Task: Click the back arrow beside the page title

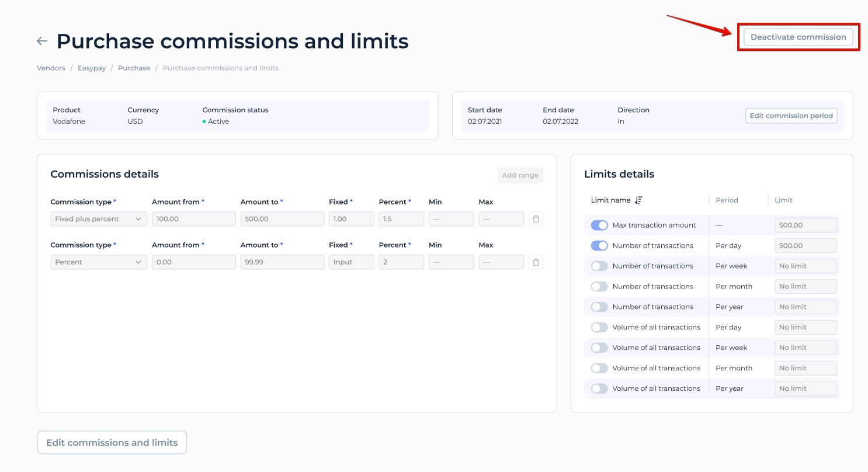Action: tap(41, 40)
